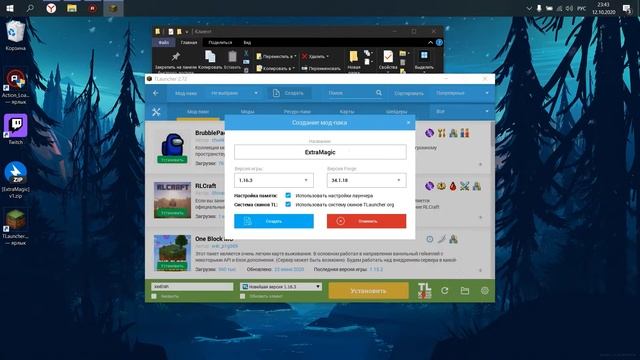Click the green Install button under RLCraft
Image resolution: width=640 pixels, height=360 pixels.
point(172,213)
